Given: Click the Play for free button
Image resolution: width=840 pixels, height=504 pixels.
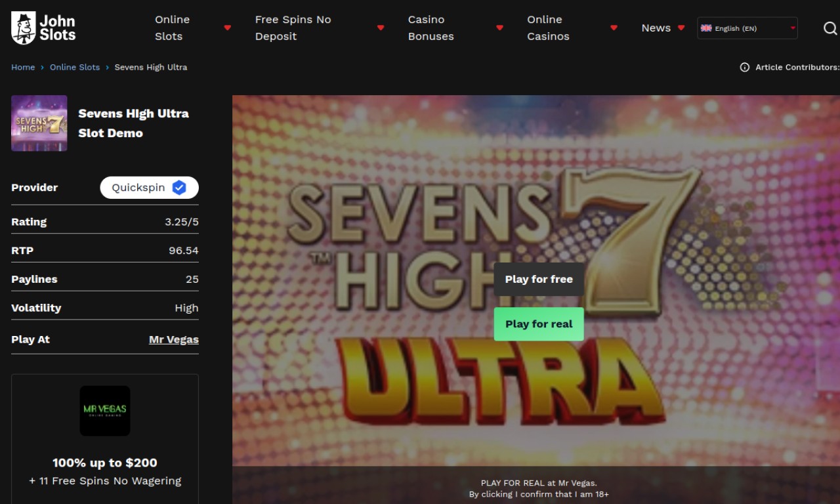Looking at the screenshot, I should [539, 280].
